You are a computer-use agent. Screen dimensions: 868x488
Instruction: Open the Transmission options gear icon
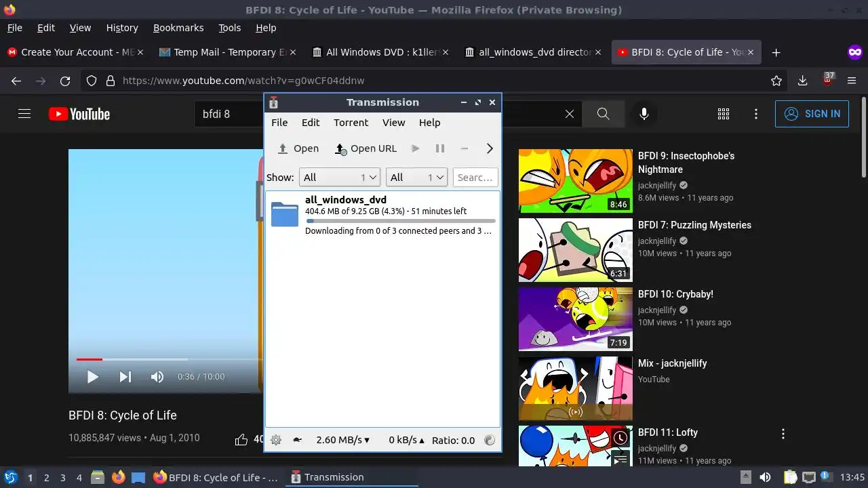tap(276, 440)
